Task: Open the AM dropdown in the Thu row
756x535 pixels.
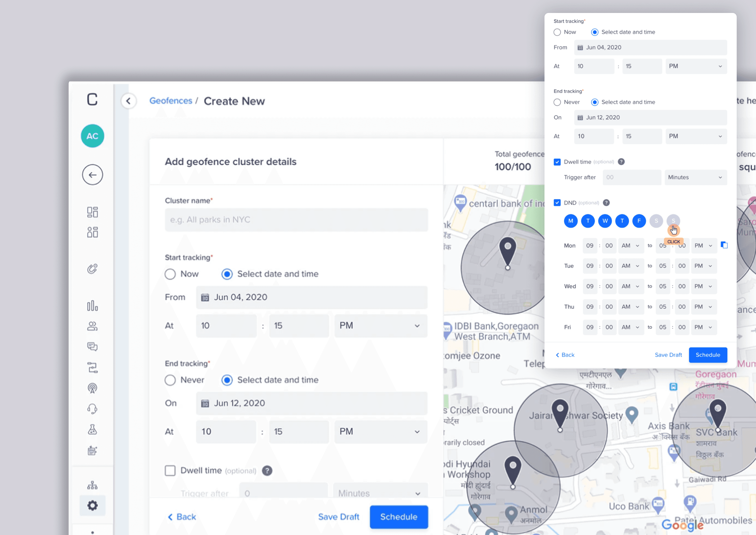Action: 631,307
